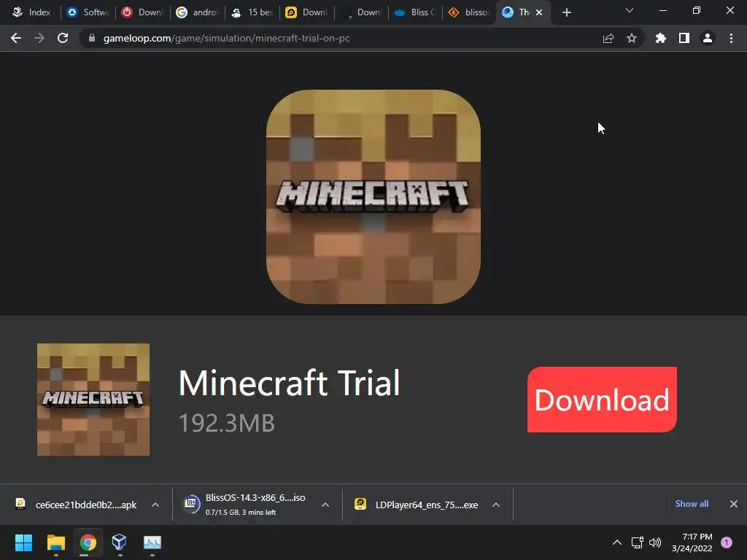Click Show all downloads link
The image size is (747, 560).
(692, 504)
